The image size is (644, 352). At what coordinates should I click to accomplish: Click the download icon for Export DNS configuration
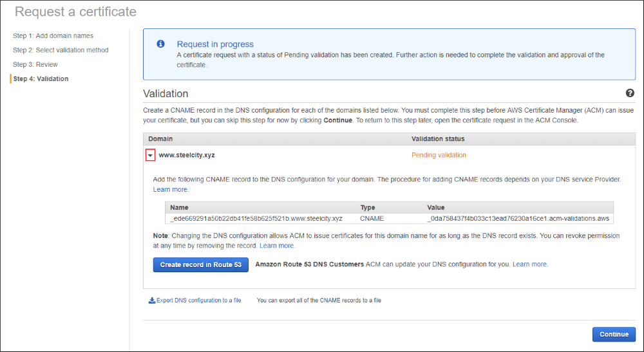[x=152, y=300]
